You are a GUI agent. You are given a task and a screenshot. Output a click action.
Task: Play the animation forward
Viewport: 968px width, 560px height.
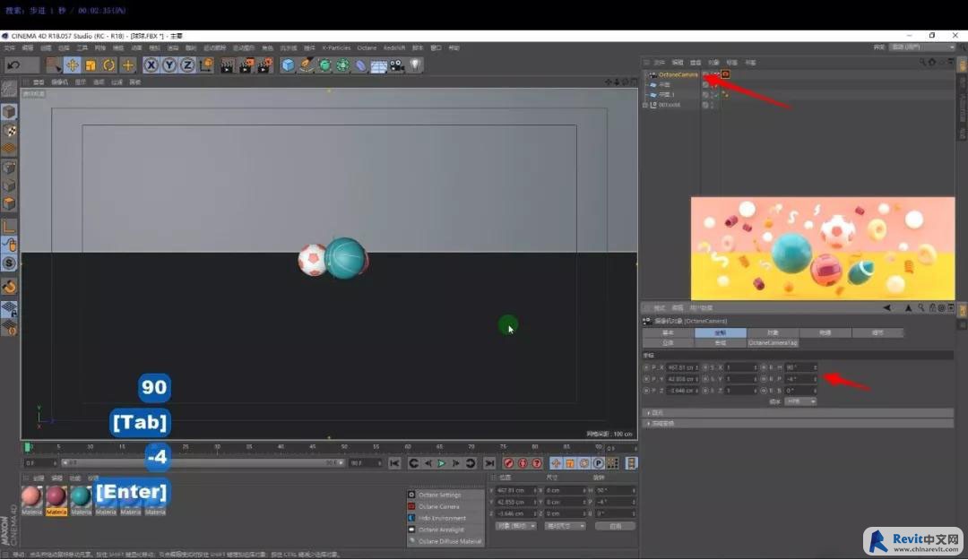tap(442, 463)
